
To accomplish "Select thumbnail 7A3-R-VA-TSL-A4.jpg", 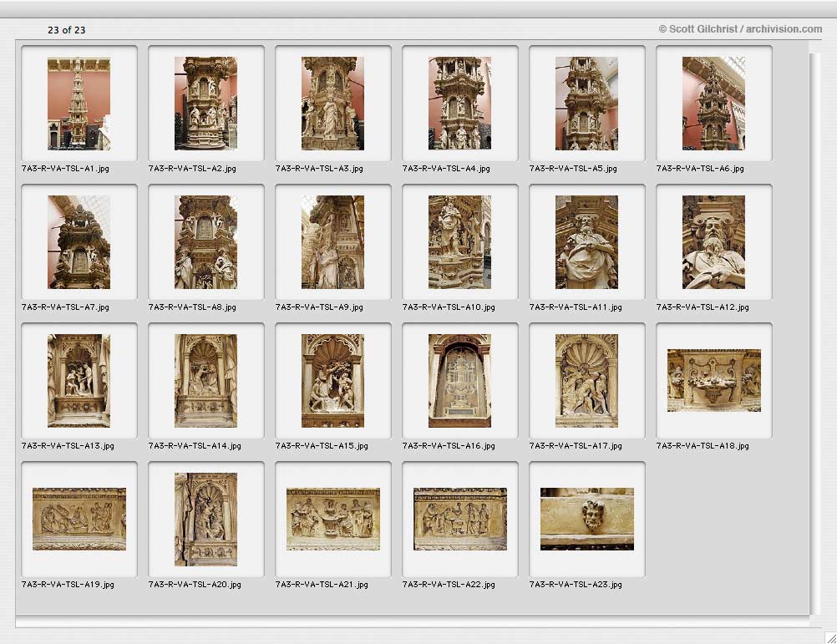I will pyautogui.click(x=459, y=104).
